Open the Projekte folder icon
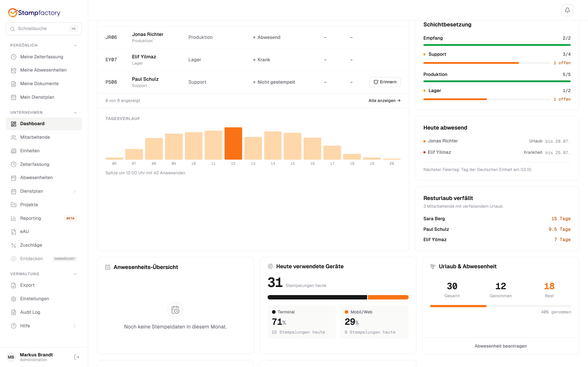Viewport: 588px width, 367px height. [14, 205]
